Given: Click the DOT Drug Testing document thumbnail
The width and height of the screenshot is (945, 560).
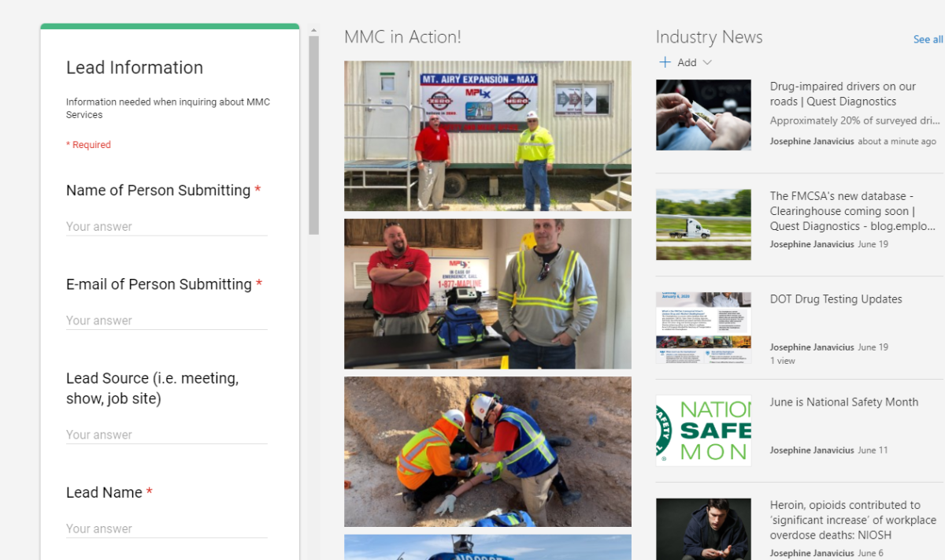Looking at the screenshot, I should (x=703, y=328).
